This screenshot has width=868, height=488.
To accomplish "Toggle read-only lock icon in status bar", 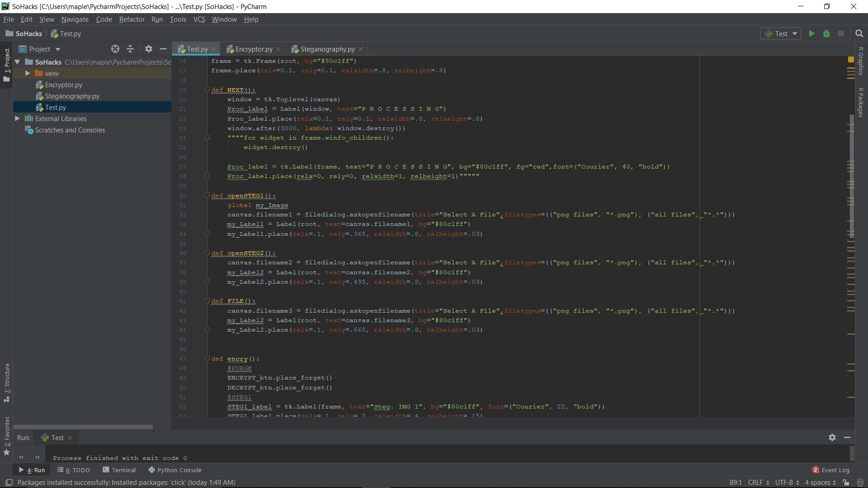I will pyautogui.click(x=845, y=482).
